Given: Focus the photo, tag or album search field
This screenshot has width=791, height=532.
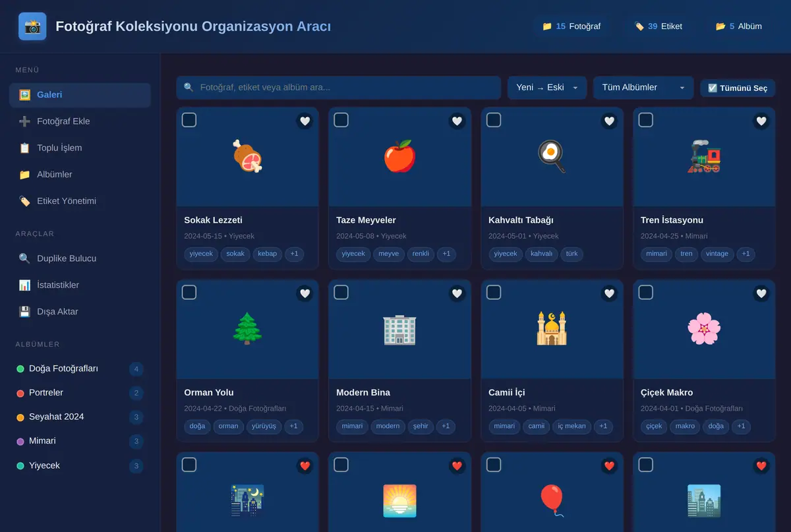Looking at the screenshot, I should (x=339, y=88).
